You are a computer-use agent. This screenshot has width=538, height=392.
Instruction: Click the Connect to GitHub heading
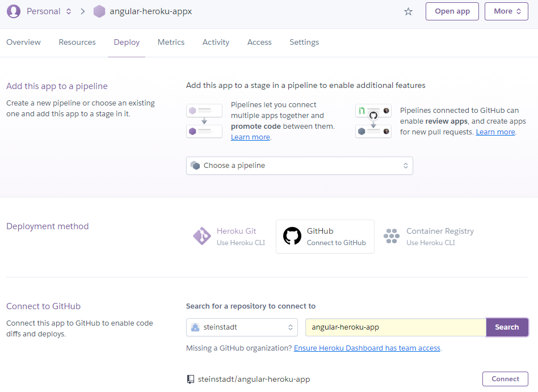coord(43,306)
